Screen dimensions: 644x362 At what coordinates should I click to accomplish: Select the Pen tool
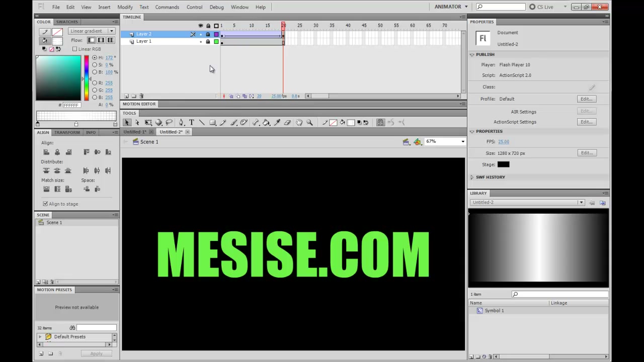point(181,122)
